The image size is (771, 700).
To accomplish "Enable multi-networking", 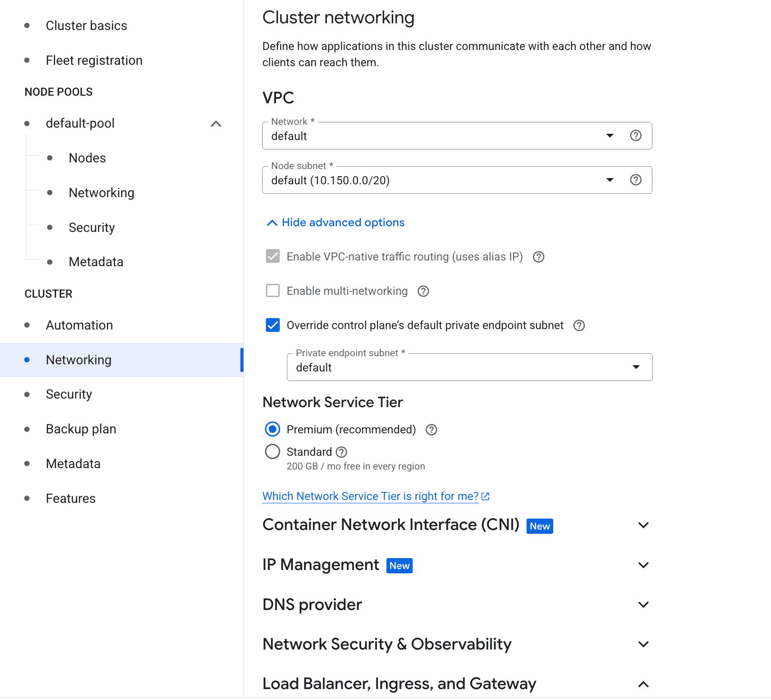I will coord(272,290).
